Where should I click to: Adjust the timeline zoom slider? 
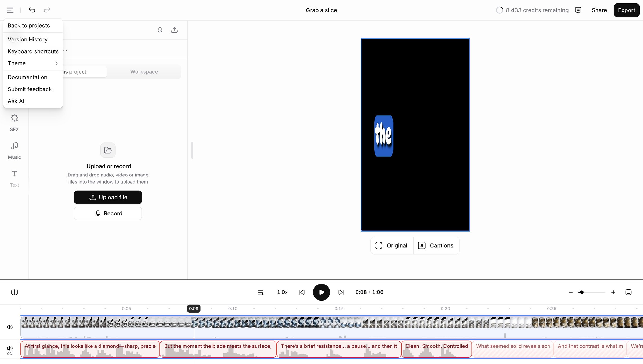pyautogui.click(x=592, y=292)
